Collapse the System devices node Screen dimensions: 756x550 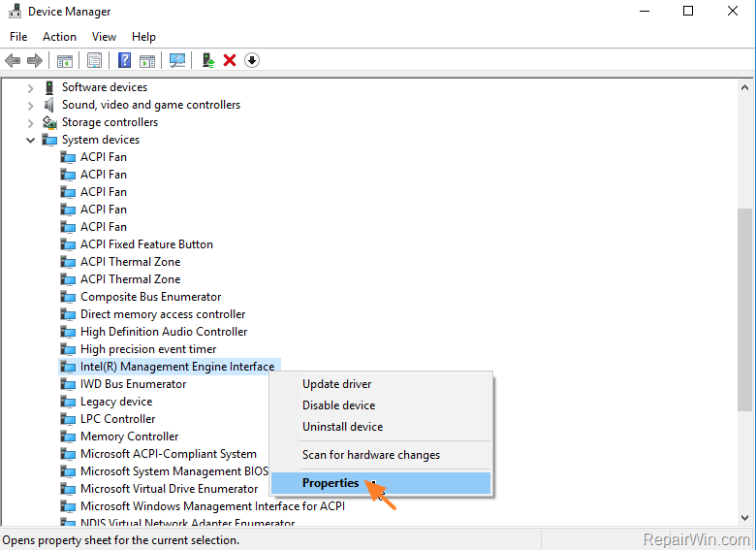[x=30, y=140]
